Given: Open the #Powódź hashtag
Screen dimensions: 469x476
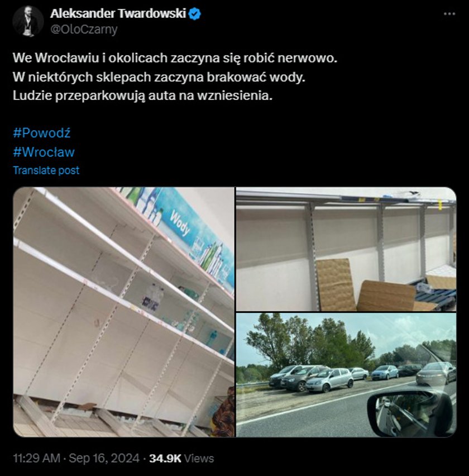Looking at the screenshot, I should tap(42, 133).
